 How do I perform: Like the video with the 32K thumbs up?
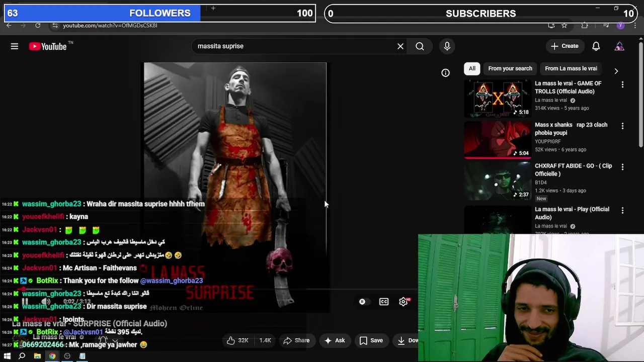(237, 340)
